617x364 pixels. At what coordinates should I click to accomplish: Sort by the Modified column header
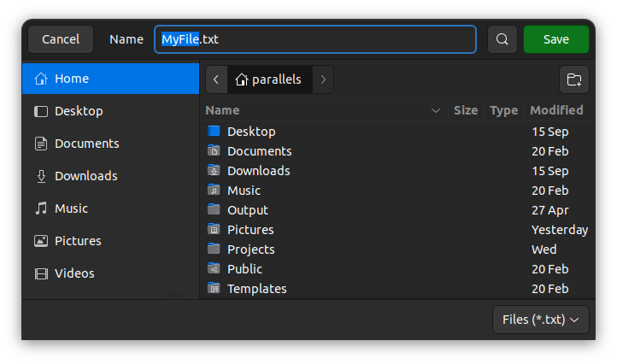click(556, 110)
